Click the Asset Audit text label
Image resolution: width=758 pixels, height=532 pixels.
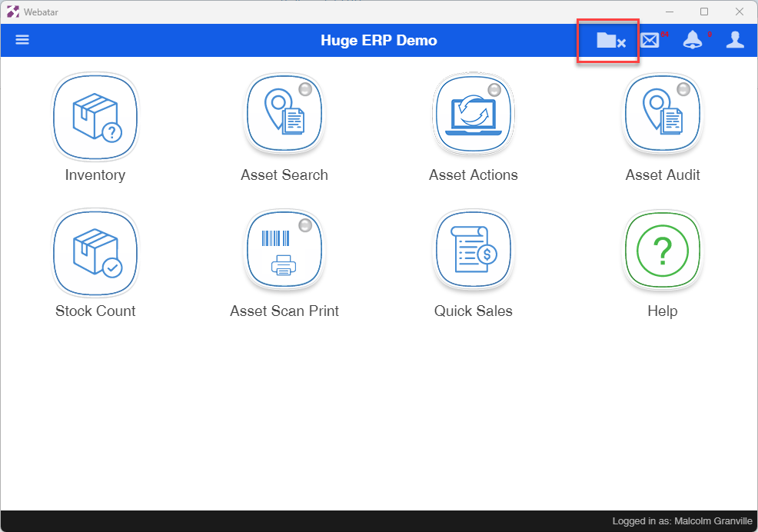click(663, 175)
